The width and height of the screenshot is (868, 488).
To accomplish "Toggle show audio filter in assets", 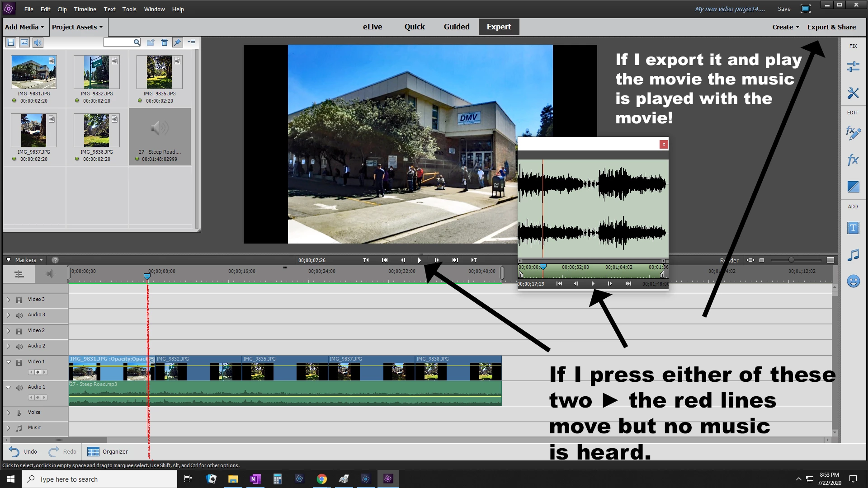I will coord(38,42).
